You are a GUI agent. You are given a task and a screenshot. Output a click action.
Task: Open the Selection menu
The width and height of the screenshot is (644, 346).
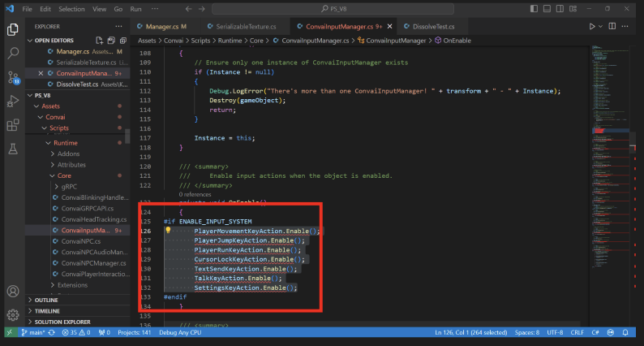point(71,9)
